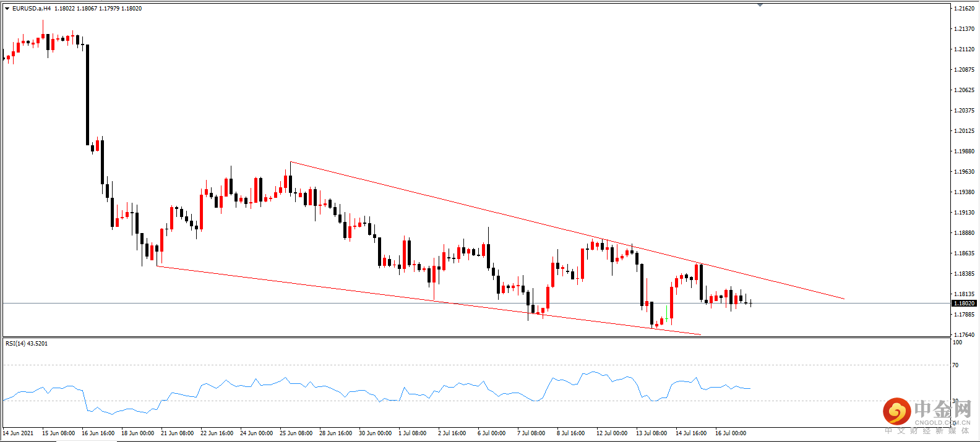Click the 1.18135 price axis label
980x442 pixels.
pos(964,294)
